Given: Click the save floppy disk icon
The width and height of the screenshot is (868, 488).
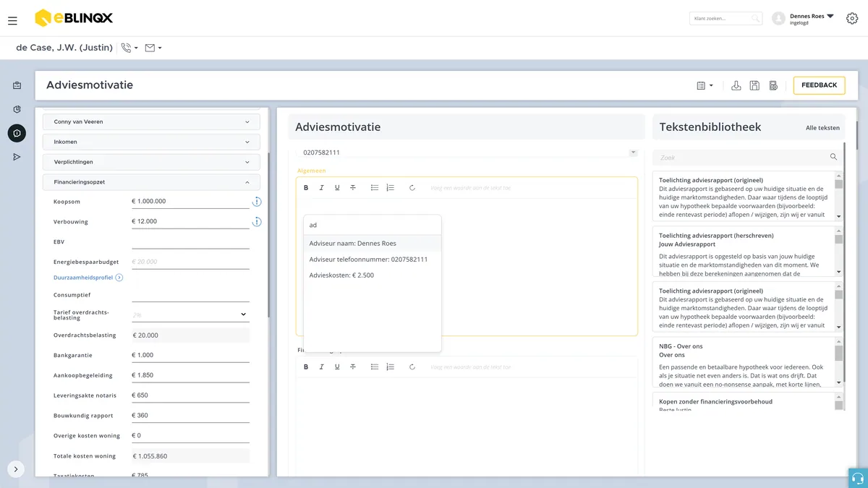Looking at the screenshot, I should coord(754,85).
